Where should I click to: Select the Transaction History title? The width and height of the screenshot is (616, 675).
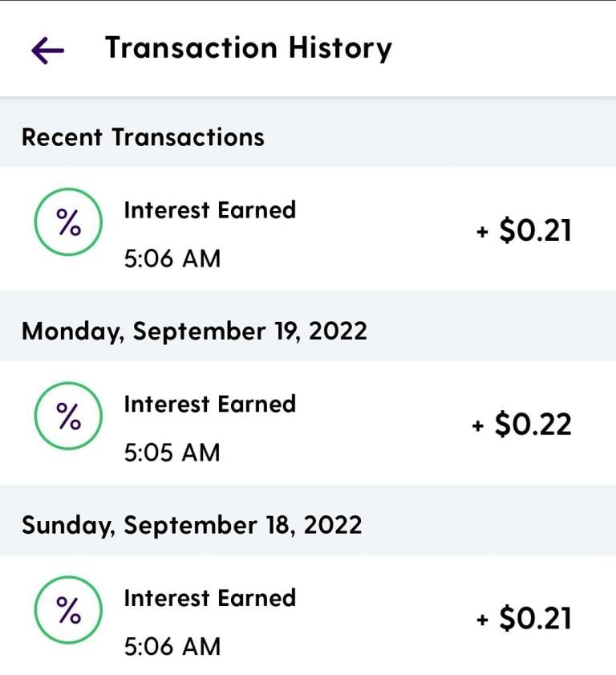(x=249, y=48)
